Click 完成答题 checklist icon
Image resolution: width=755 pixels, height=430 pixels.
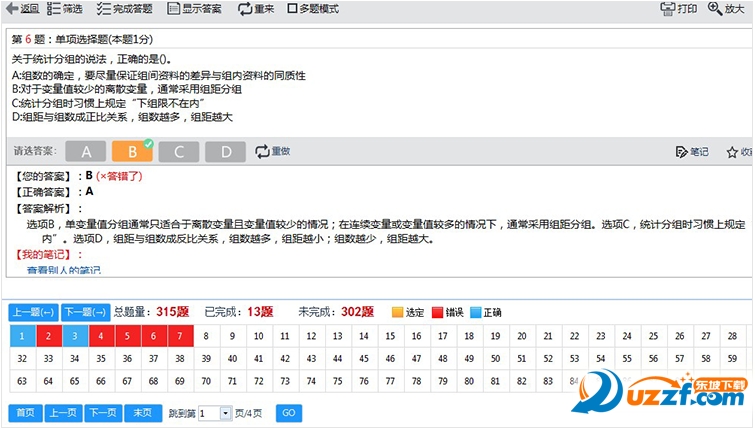(103, 9)
